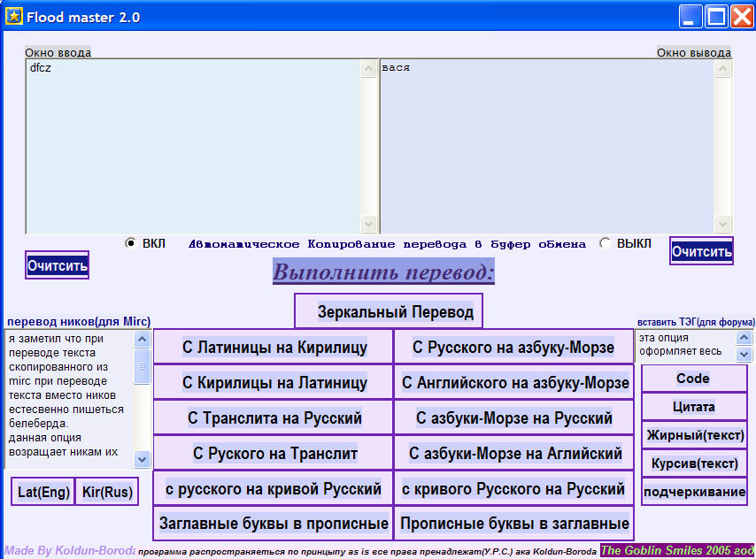Click the 'вася' text in output window
Screen dimensions: 756x559
(396, 68)
